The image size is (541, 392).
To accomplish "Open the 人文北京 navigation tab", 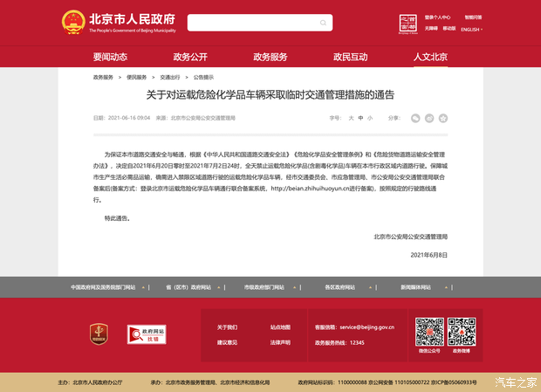I will pos(430,57).
